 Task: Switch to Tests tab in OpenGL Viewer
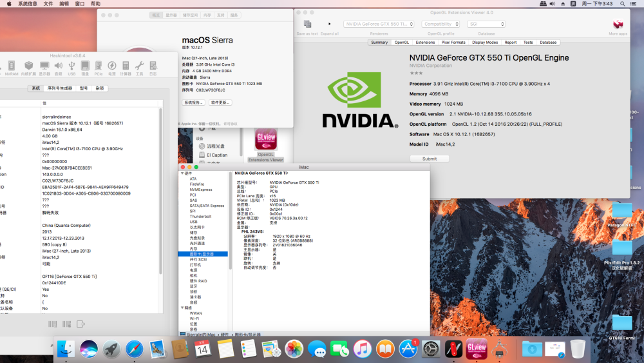528,43
